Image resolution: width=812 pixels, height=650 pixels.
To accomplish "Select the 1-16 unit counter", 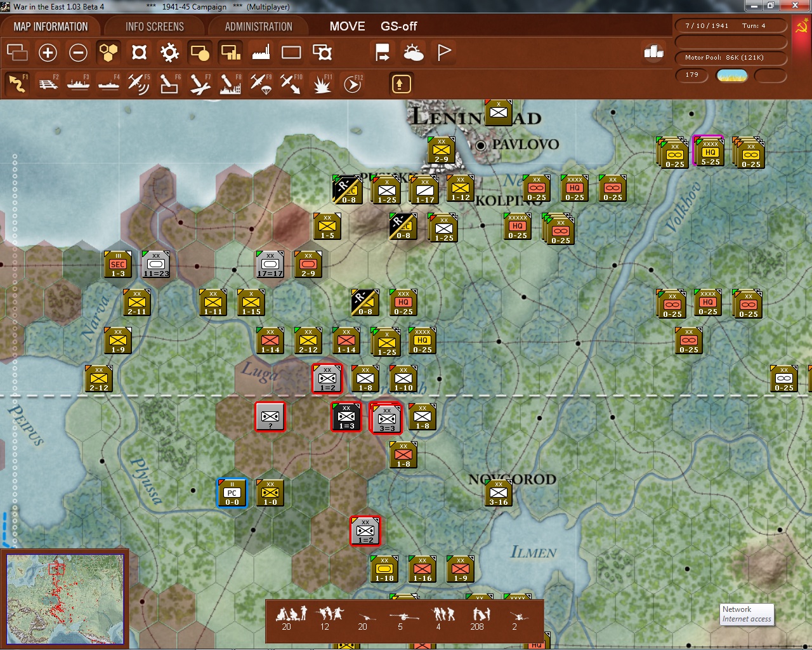I will coord(422,569).
